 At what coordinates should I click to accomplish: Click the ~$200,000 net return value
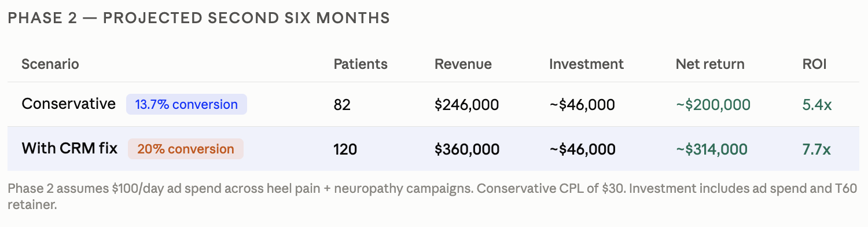coord(713,105)
